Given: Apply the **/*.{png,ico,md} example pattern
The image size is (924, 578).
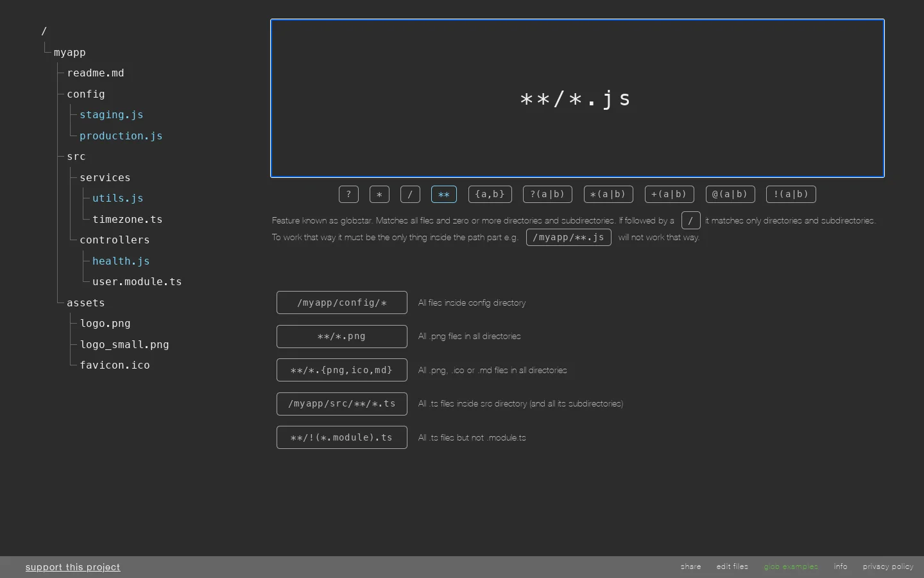Looking at the screenshot, I should (342, 370).
